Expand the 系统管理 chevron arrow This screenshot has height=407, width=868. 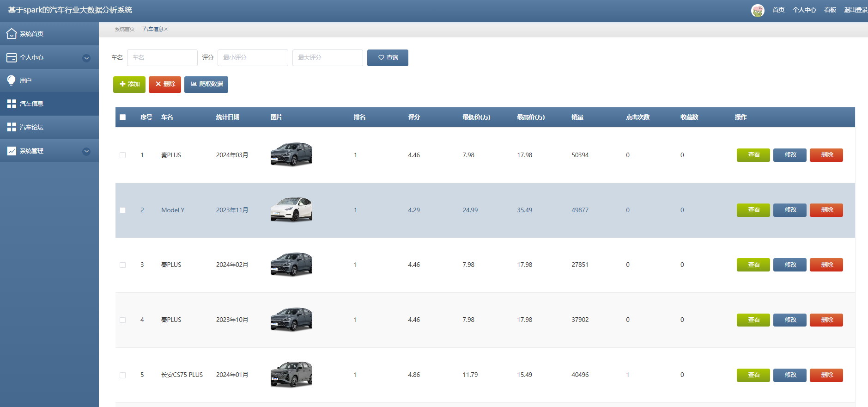pyautogui.click(x=86, y=151)
